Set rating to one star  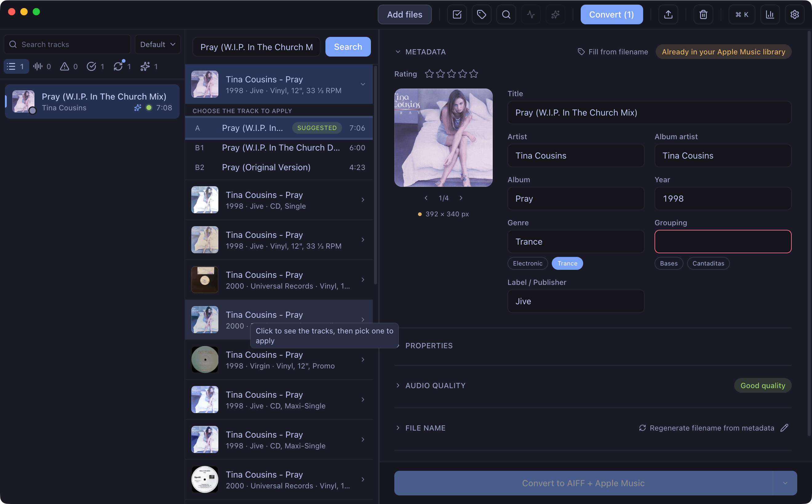[x=429, y=74]
